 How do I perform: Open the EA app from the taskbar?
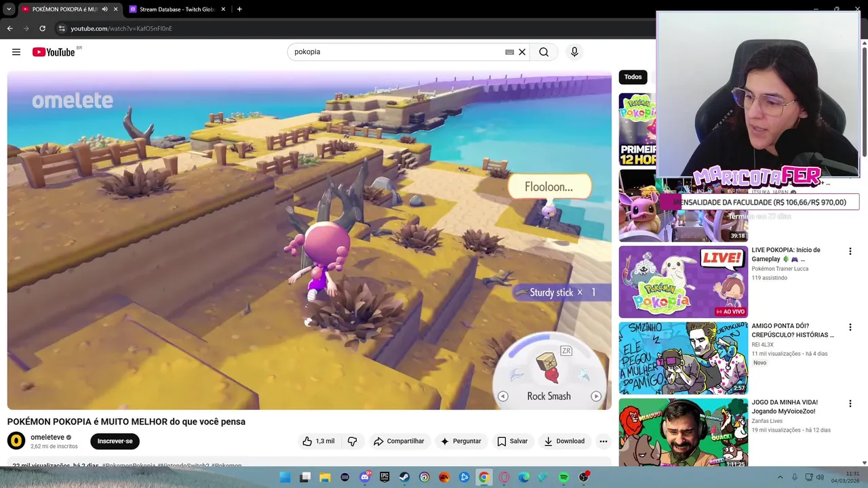click(444, 477)
